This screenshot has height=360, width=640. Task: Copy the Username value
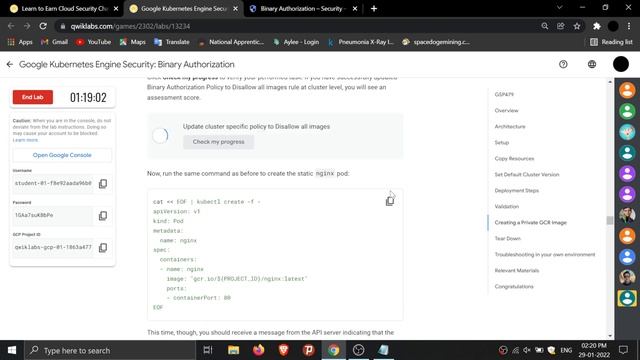(x=103, y=184)
